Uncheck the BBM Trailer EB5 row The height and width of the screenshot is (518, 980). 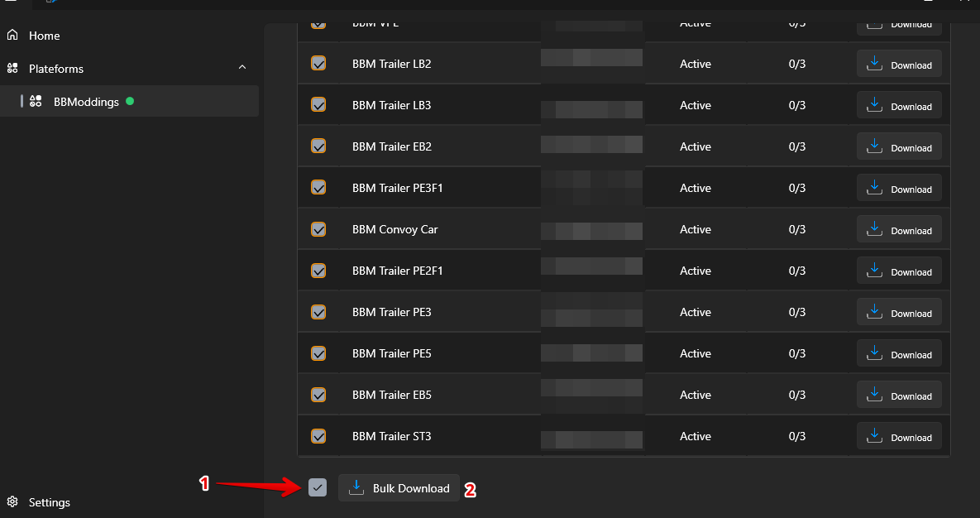pos(318,395)
